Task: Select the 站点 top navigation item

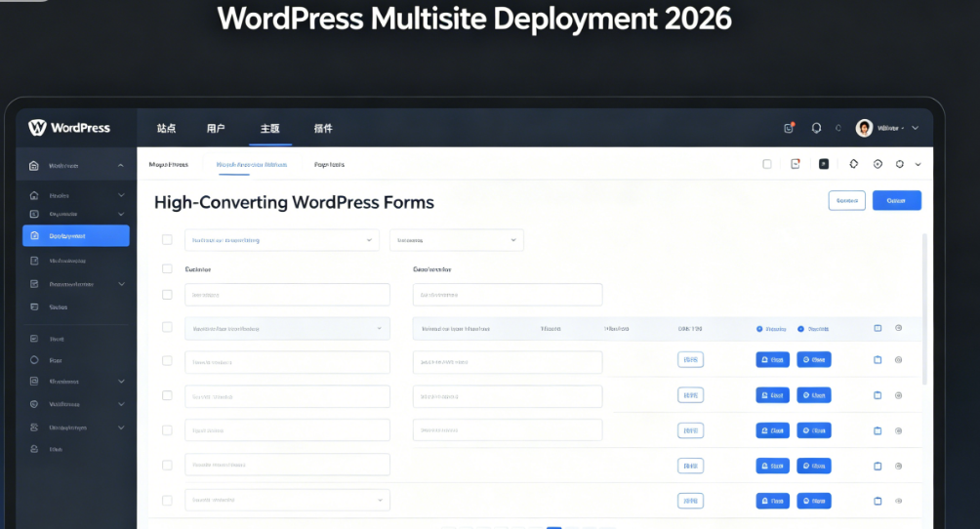Action: (166, 128)
